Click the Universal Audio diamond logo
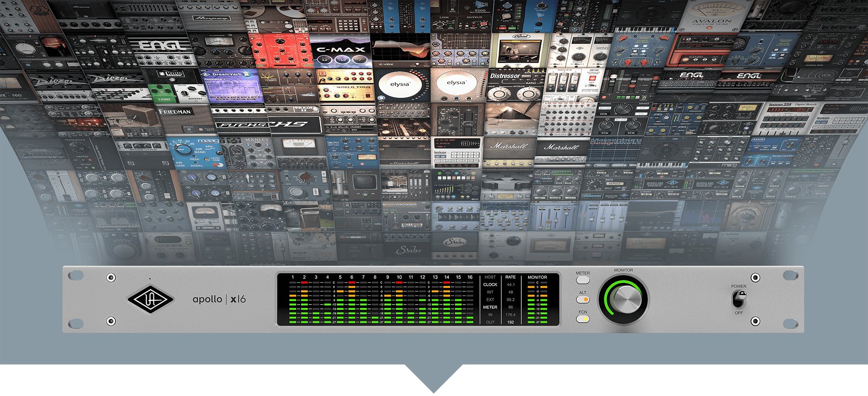The image size is (868, 396). 150,299
